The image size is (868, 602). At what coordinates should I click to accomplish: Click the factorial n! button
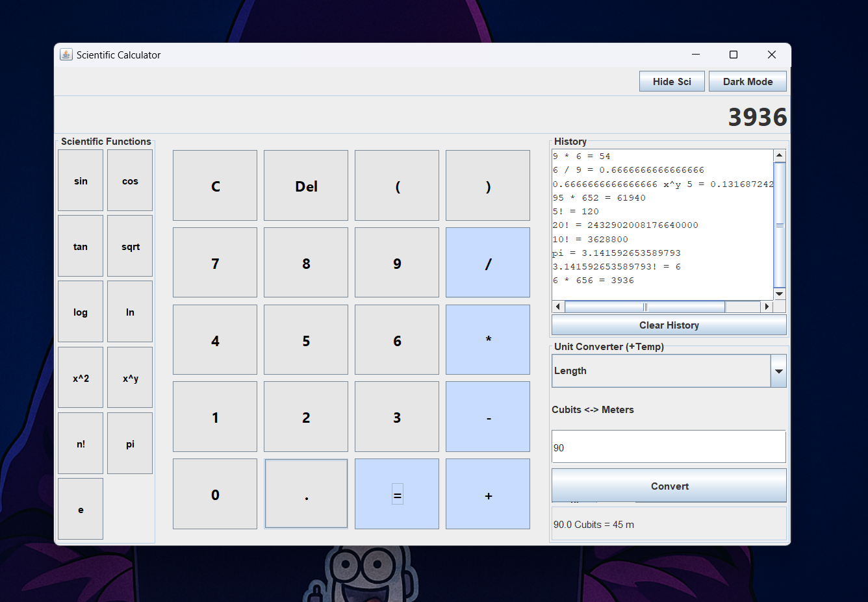pyautogui.click(x=81, y=444)
